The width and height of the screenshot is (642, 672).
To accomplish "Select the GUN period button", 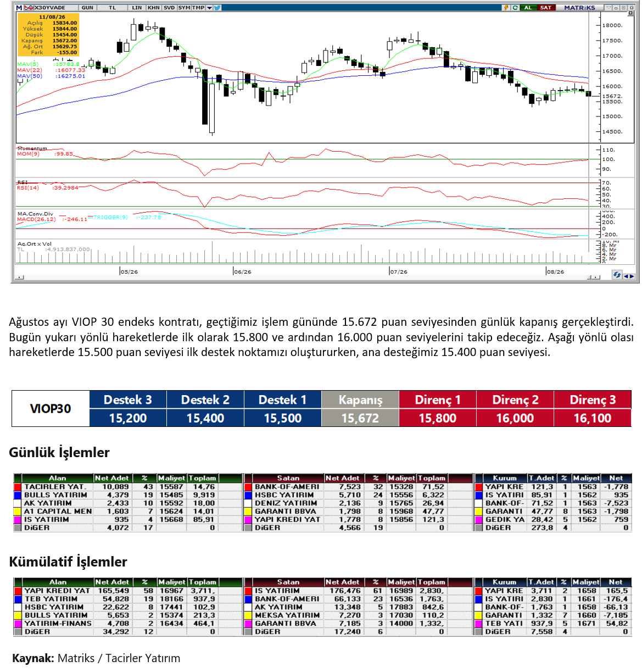I will click(87, 8).
